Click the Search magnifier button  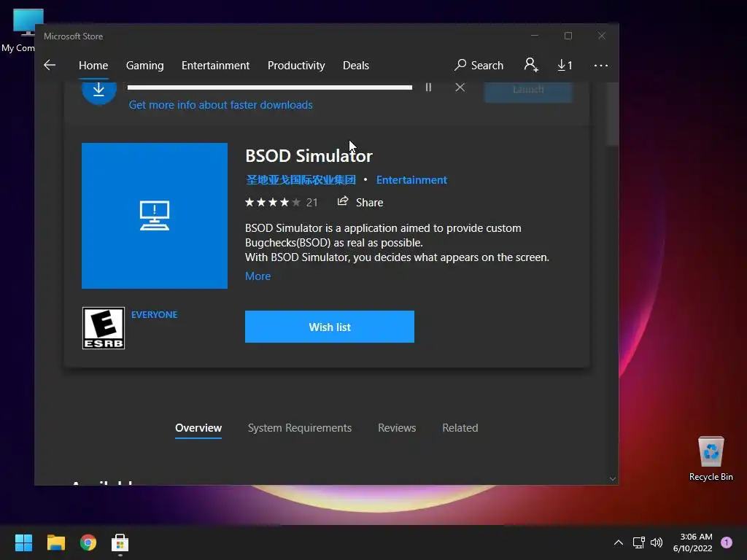point(479,65)
